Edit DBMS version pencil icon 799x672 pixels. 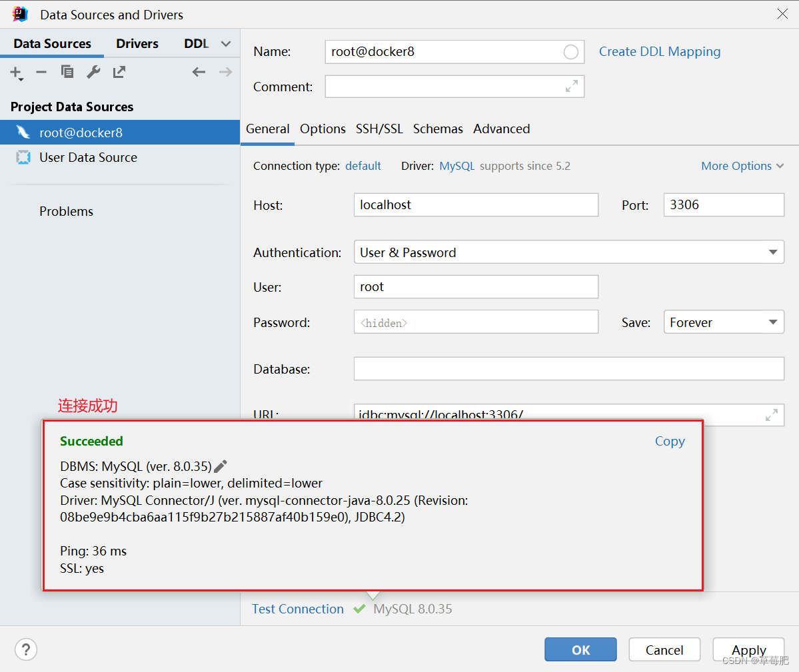pyautogui.click(x=221, y=466)
